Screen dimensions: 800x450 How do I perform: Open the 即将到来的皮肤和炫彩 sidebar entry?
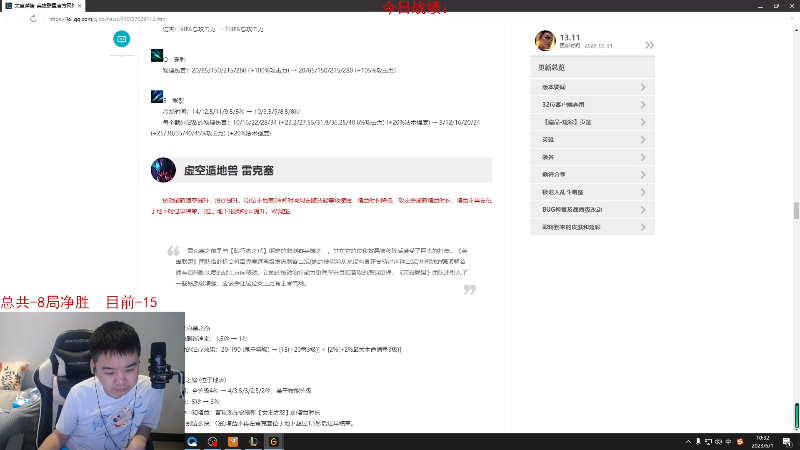click(592, 227)
